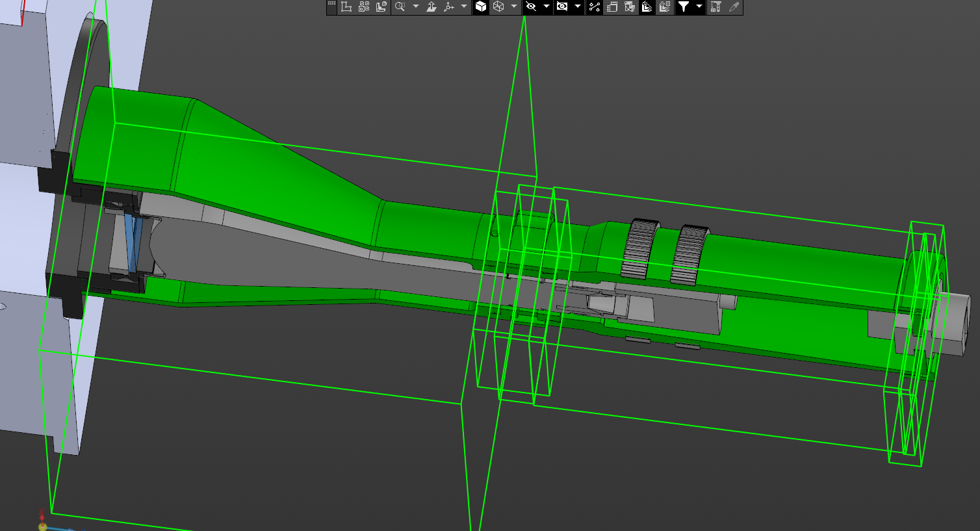The image size is (980, 531).
Task: Click the coordinate axis triad icon
Action: (449, 6)
